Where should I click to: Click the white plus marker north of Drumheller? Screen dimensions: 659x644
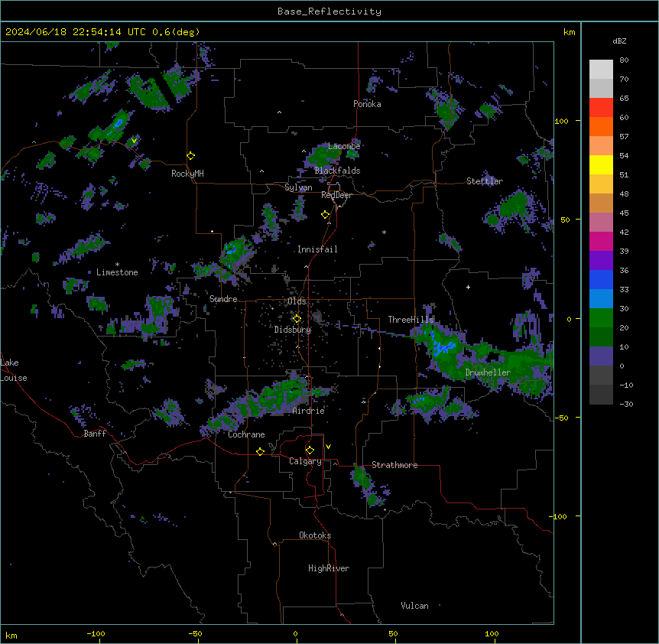pyautogui.click(x=468, y=287)
